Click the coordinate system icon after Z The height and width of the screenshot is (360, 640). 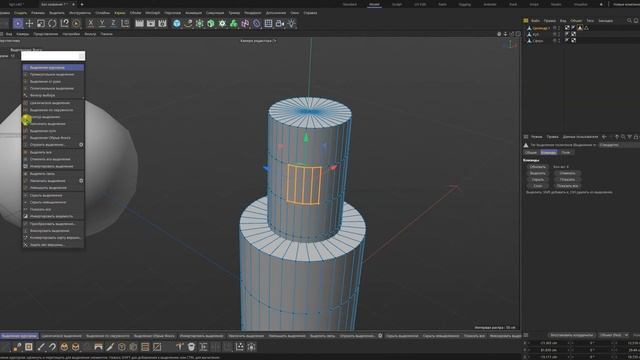tap(125, 24)
